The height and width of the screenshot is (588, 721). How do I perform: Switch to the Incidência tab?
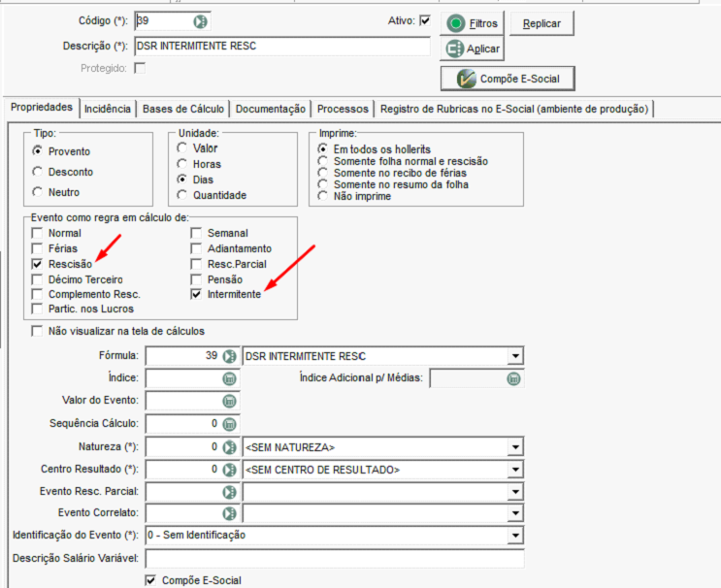point(108,109)
